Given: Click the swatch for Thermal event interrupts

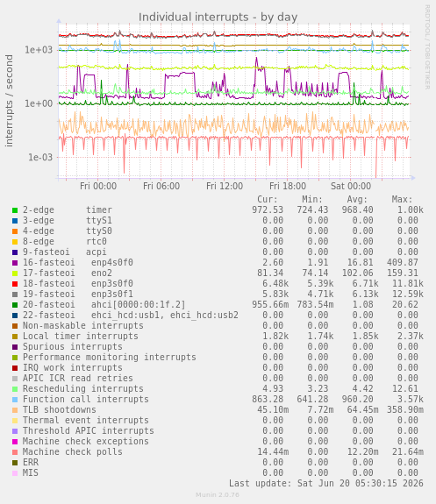Looking at the screenshot, I should tap(15, 421).
